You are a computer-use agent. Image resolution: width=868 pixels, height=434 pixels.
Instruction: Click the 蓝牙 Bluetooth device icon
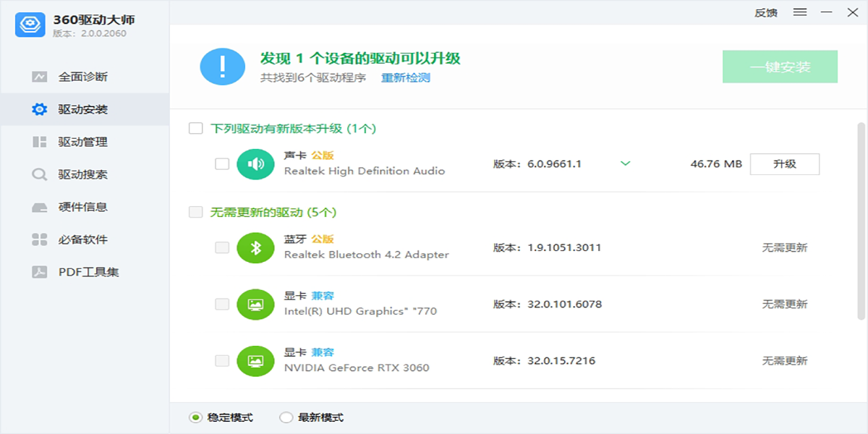click(x=255, y=248)
